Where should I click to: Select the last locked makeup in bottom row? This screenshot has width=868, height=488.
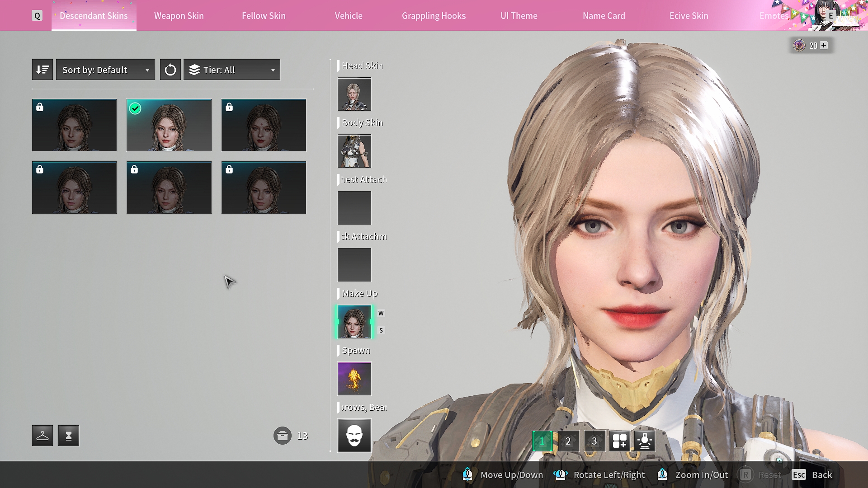click(x=264, y=188)
